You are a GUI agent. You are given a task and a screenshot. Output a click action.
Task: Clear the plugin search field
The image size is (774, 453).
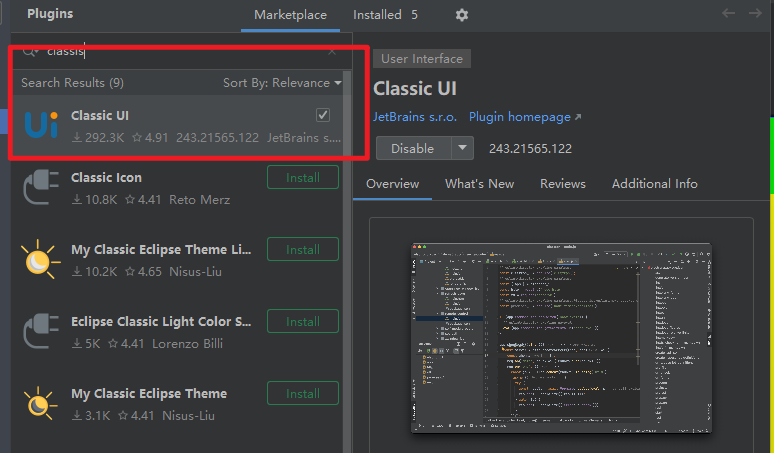point(332,51)
